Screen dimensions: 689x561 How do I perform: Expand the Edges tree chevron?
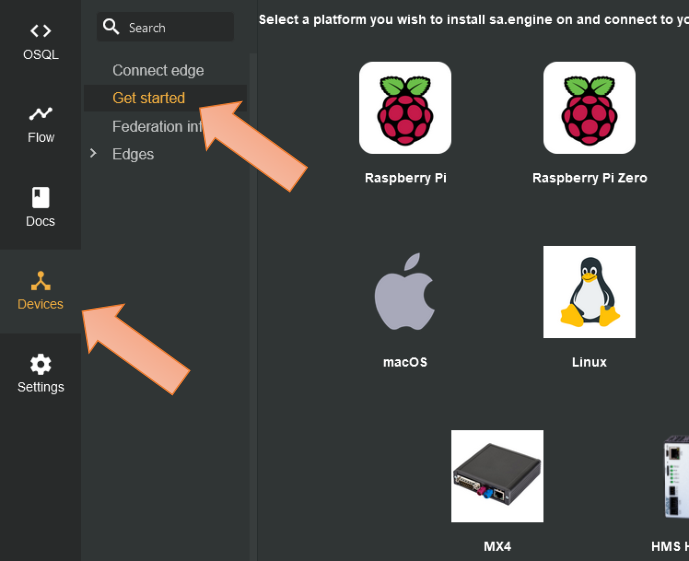(x=93, y=153)
